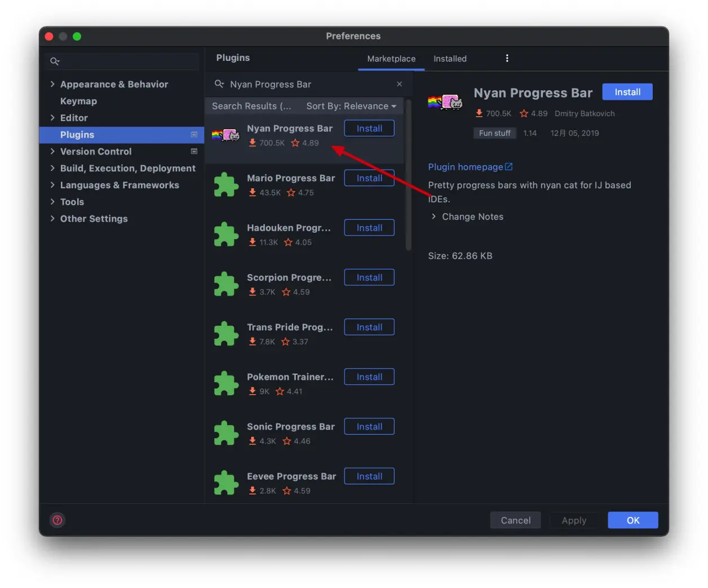Screen dimensions: 708x588
Task: Open the help question mark button
Action: pos(57,520)
